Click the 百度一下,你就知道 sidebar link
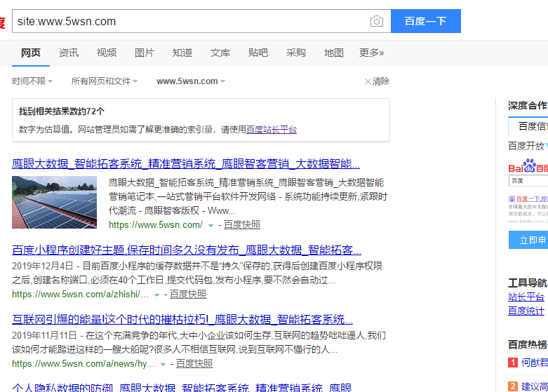548x392 pixels. 532,198
